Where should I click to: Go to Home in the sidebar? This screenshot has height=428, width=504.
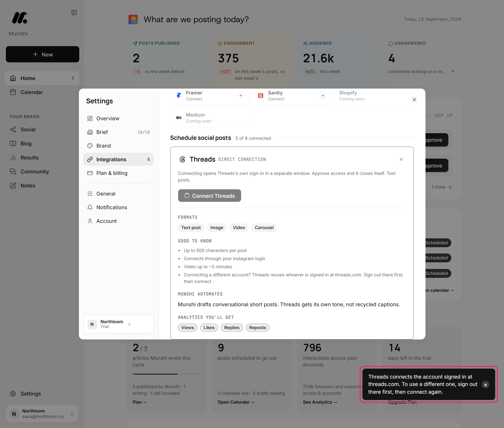(x=42, y=78)
